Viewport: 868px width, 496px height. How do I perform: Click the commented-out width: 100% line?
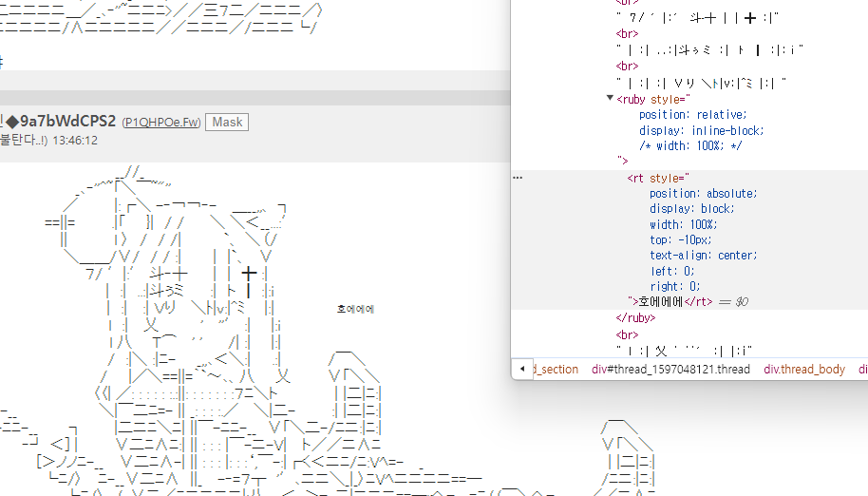tap(692, 145)
